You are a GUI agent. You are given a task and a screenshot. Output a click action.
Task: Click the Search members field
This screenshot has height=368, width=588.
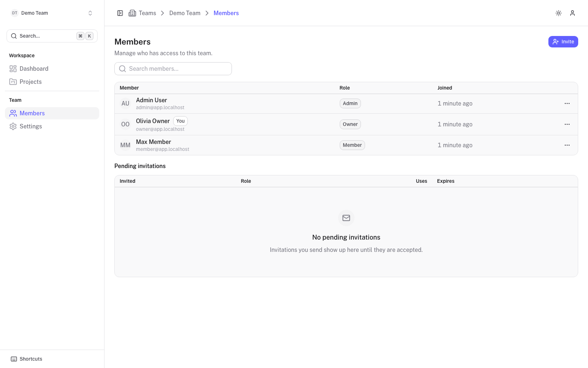coord(173,69)
